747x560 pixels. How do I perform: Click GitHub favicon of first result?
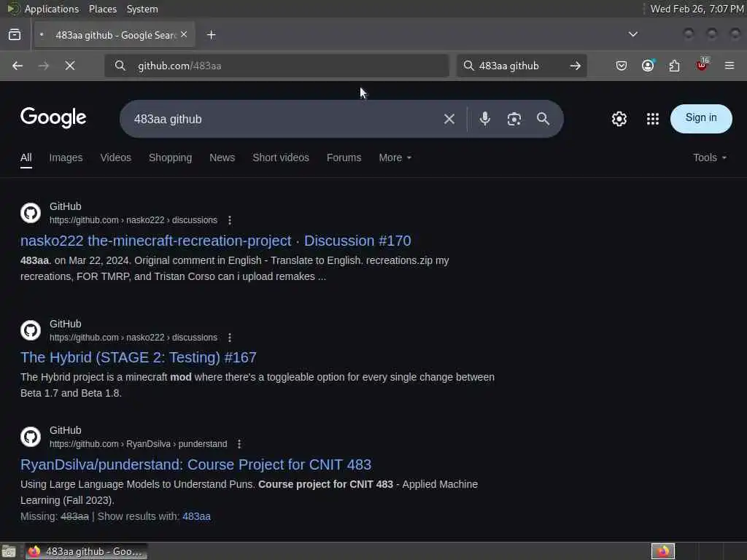31,213
